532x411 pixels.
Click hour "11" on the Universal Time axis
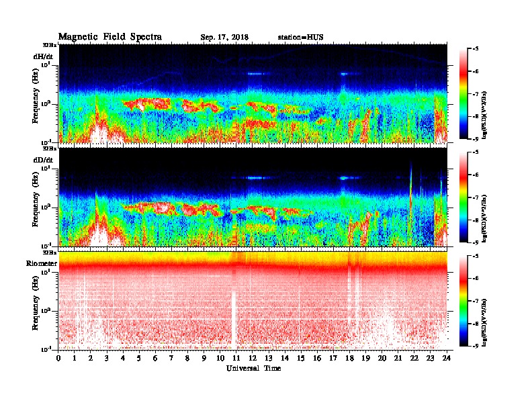point(236,358)
